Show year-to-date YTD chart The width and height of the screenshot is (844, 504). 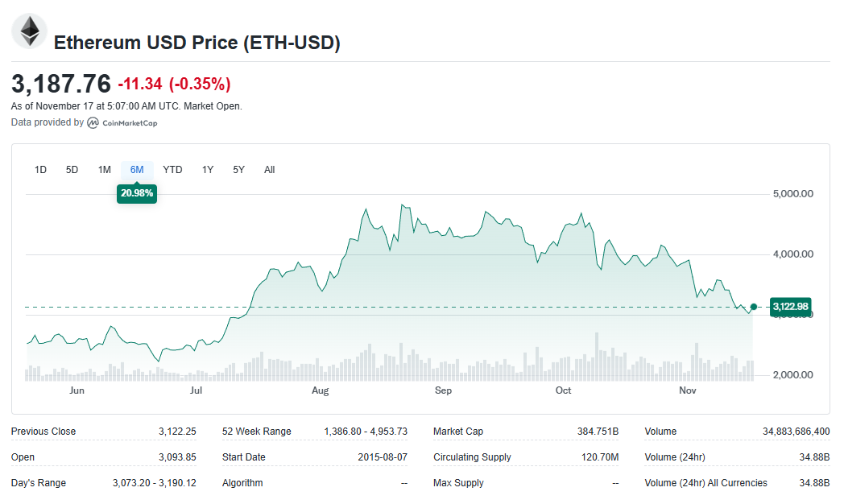[172, 170]
